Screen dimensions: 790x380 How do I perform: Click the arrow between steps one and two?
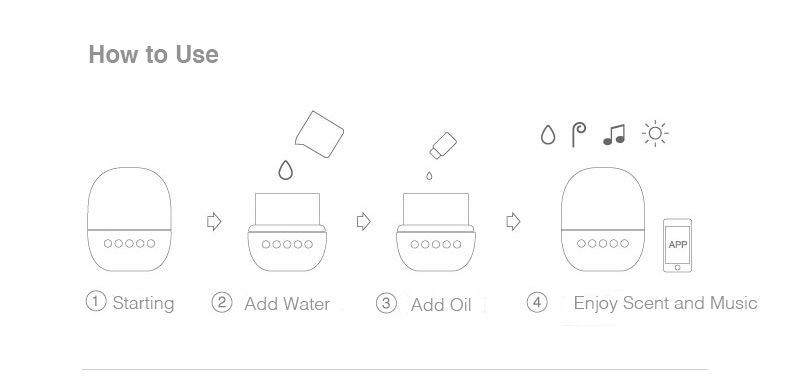tap(214, 221)
